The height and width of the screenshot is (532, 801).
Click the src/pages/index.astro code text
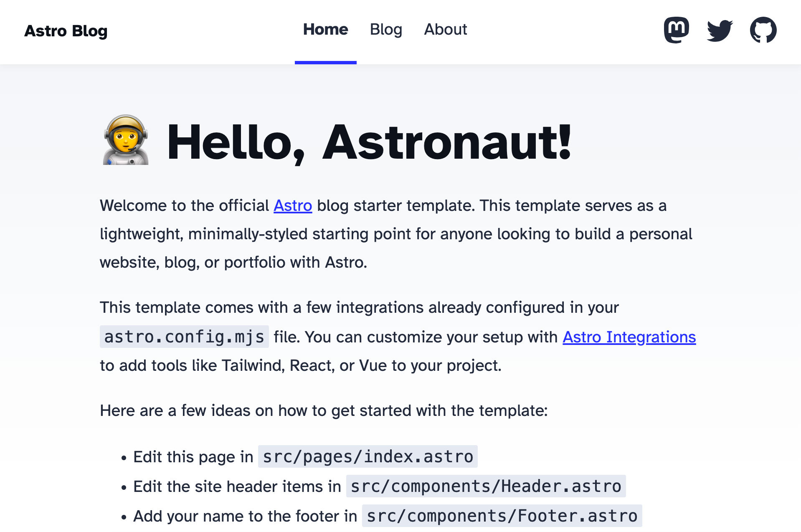(x=368, y=456)
